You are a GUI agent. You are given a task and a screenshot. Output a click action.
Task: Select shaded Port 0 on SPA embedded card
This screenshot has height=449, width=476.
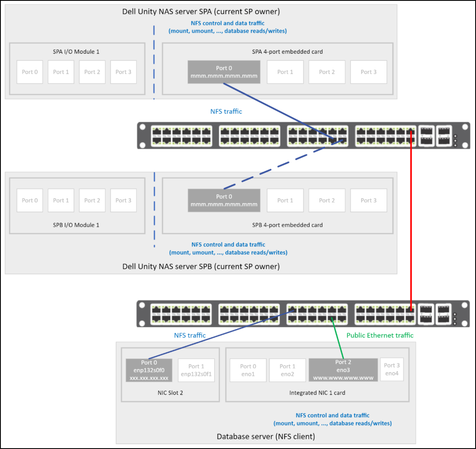coord(224,72)
